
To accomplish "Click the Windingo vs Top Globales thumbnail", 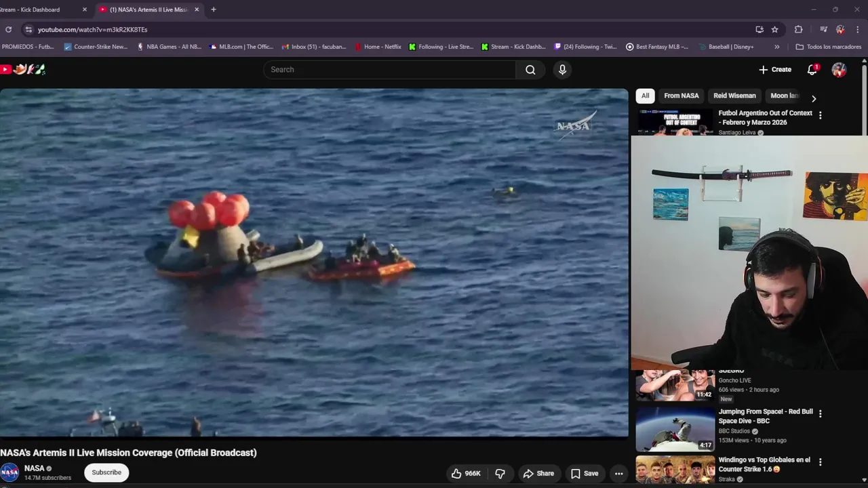I will 675,470.
